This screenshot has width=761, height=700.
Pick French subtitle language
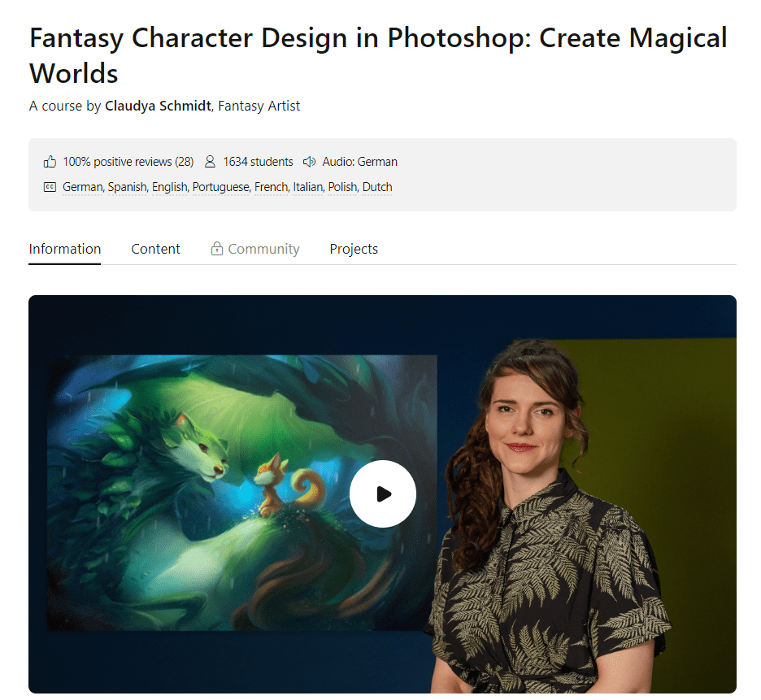(x=271, y=187)
